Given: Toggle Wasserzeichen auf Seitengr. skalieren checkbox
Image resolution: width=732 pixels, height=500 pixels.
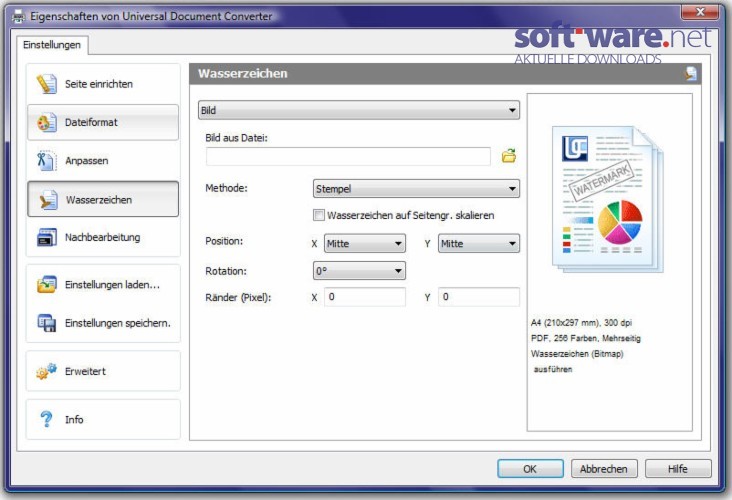Looking at the screenshot, I should click(x=319, y=215).
